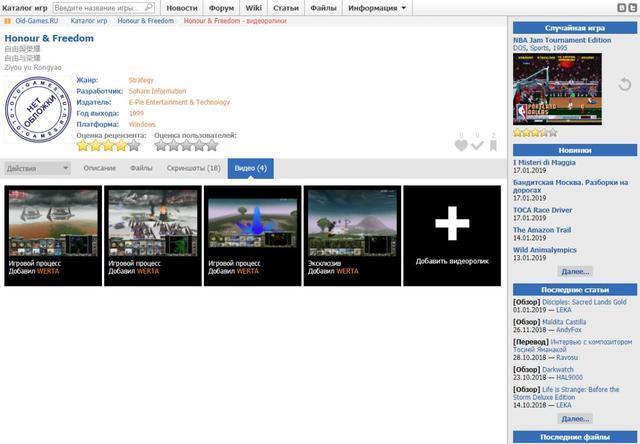Open author HAL9000 profile link
This screenshot has width=640, height=444.
point(569,377)
